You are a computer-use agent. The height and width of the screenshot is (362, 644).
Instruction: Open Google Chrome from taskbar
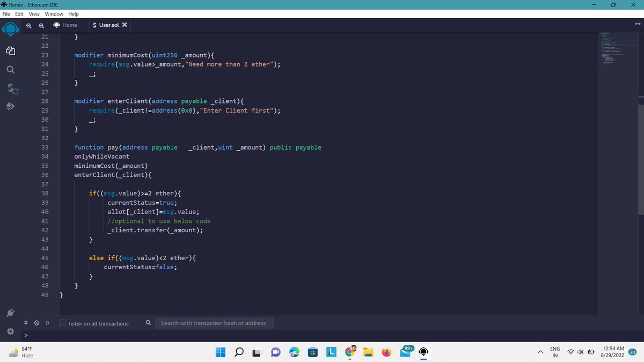click(x=350, y=352)
